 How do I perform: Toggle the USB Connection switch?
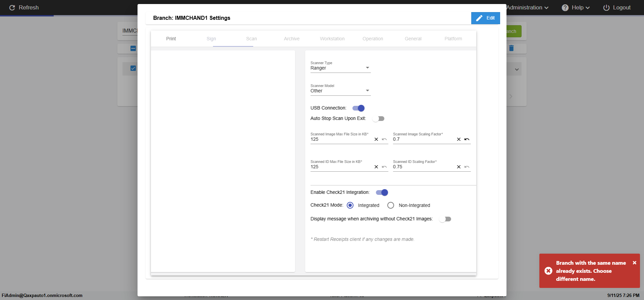pyautogui.click(x=358, y=108)
